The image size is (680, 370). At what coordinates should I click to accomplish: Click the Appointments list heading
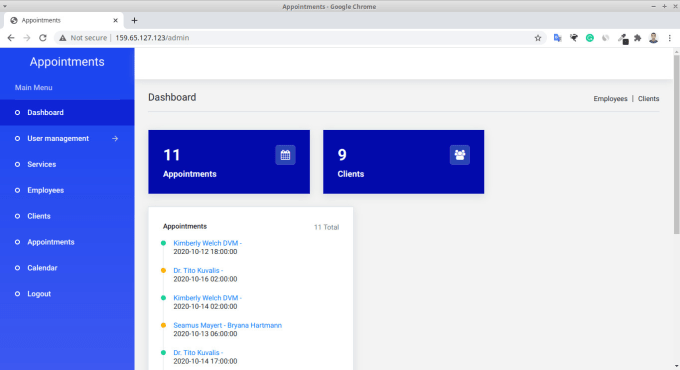click(185, 226)
